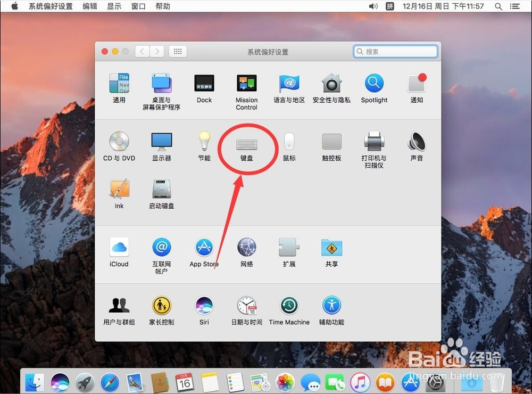
Task: Open 日期与时间 preferences
Action: 247,310
